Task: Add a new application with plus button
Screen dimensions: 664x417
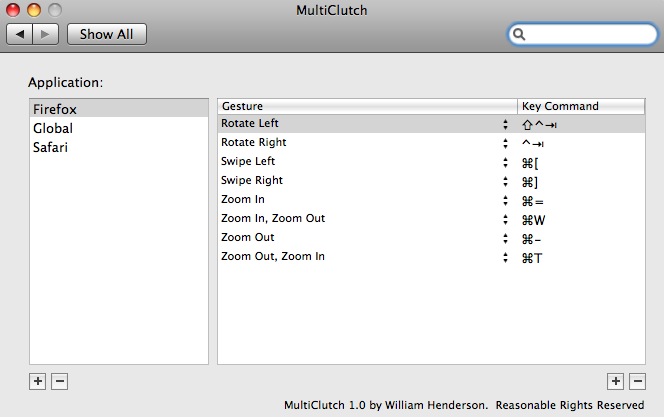Action: (38, 381)
